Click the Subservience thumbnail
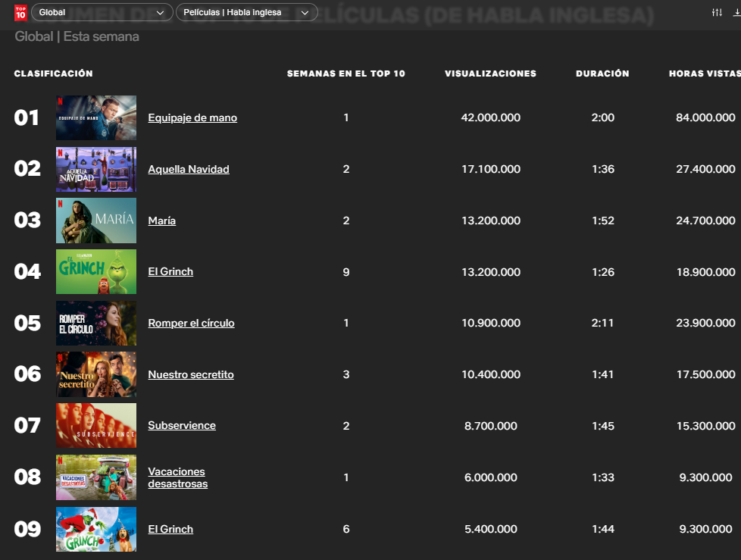 pyautogui.click(x=96, y=426)
